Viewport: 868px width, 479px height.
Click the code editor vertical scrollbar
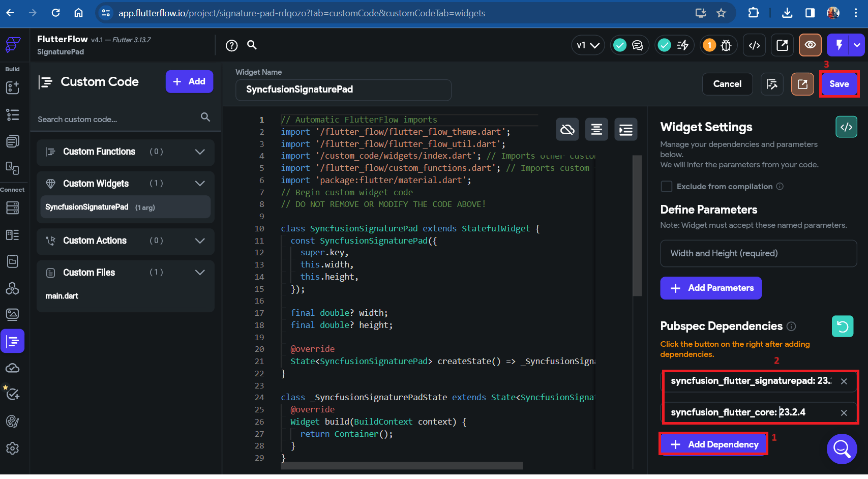(x=637, y=226)
